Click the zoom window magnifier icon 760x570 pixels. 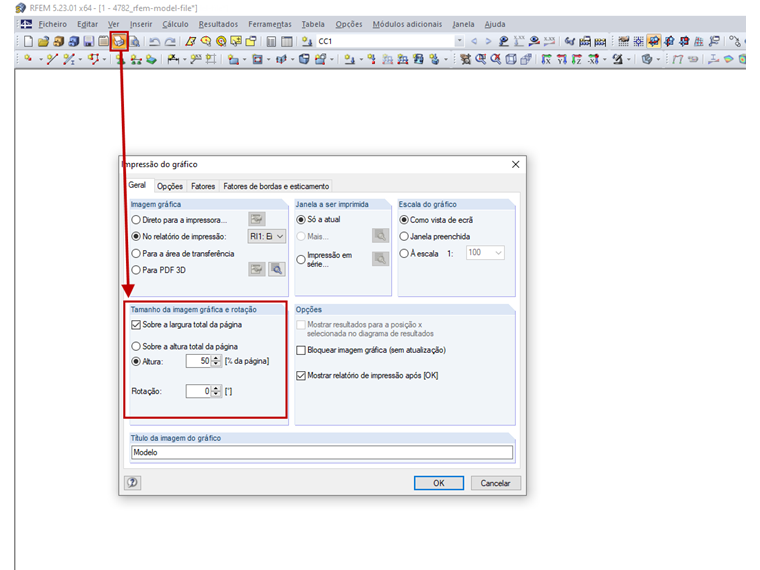tap(480, 59)
